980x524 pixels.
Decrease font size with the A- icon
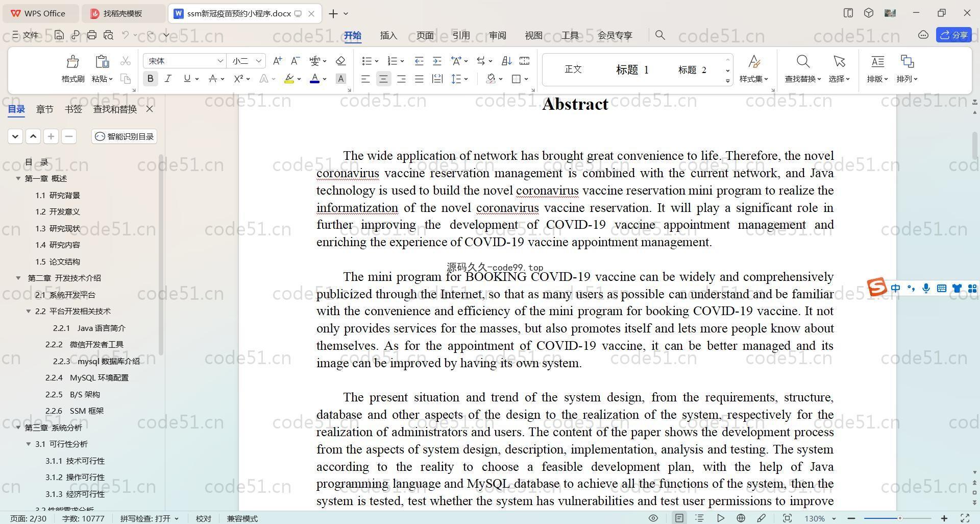(x=295, y=61)
